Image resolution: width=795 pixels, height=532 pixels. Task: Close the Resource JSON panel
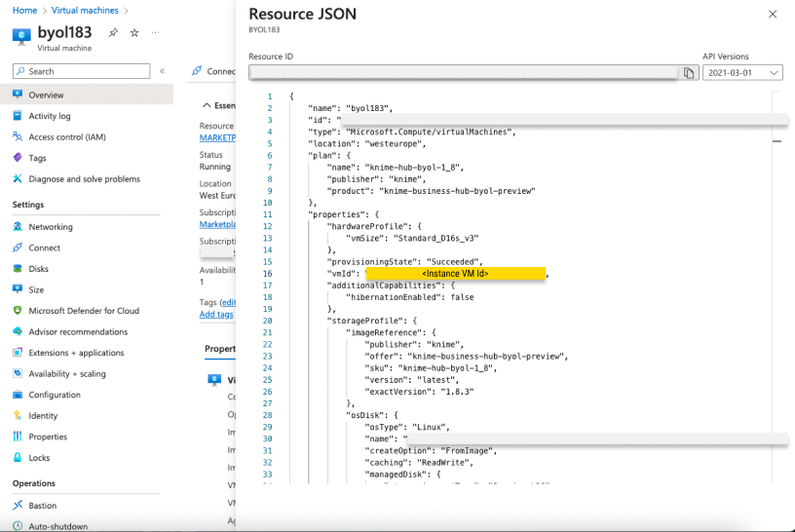773,15
